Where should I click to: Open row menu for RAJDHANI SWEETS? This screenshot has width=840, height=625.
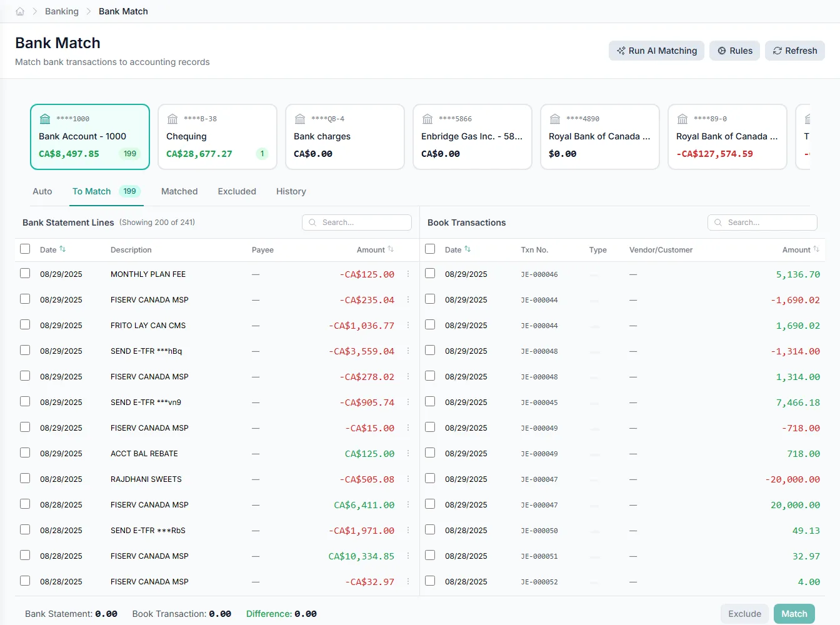[x=408, y=479]
